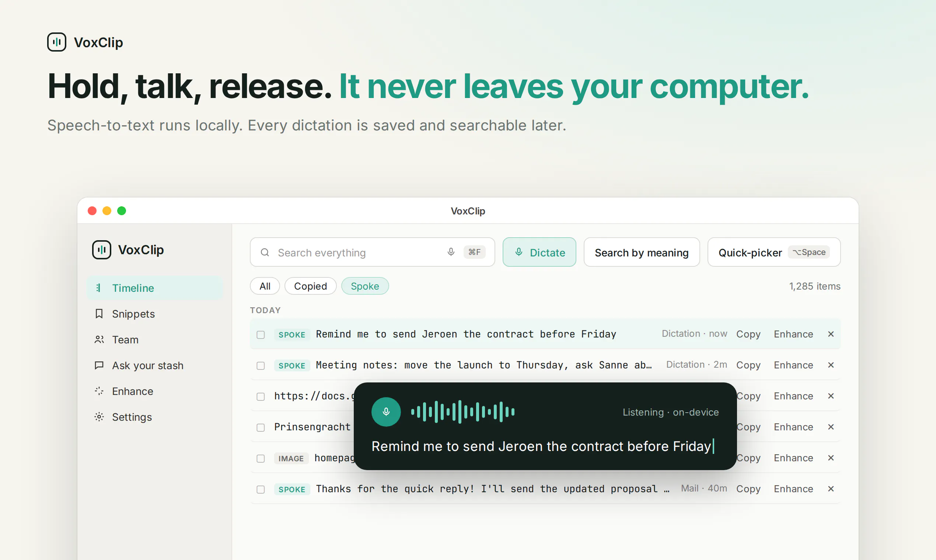Delete the 'Remind me to send Jeroen' row
The width and height of the screenshot is (936, 560).
831,334
